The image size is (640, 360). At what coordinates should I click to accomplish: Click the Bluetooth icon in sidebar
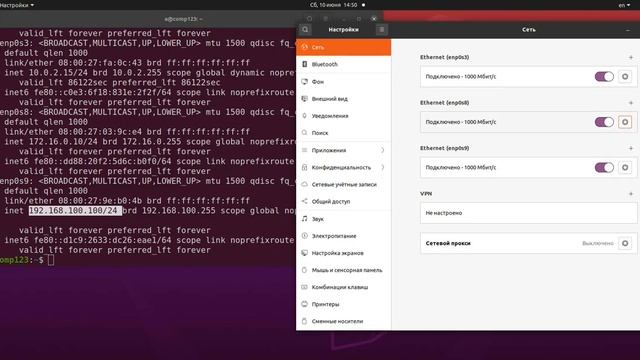click(x=304, y=64)
